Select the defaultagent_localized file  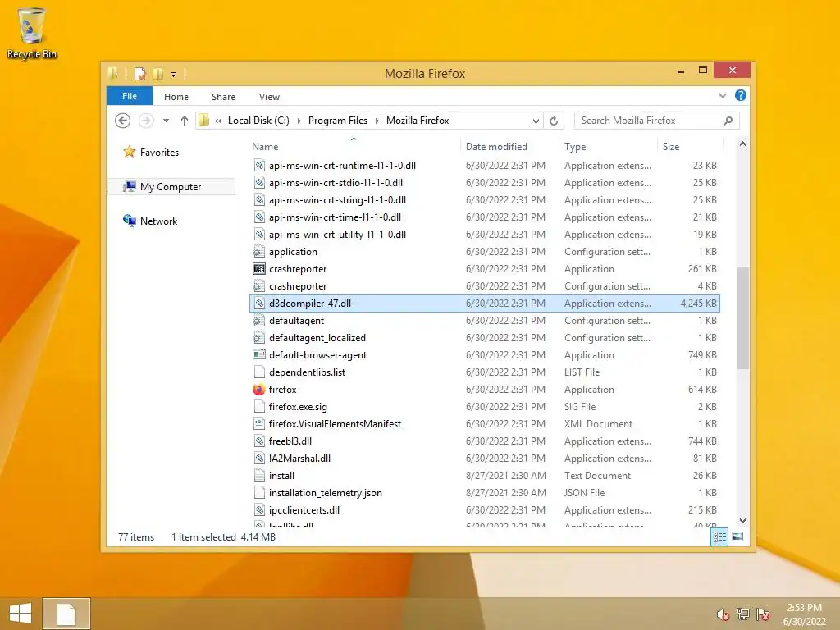(x=485, y=337)
